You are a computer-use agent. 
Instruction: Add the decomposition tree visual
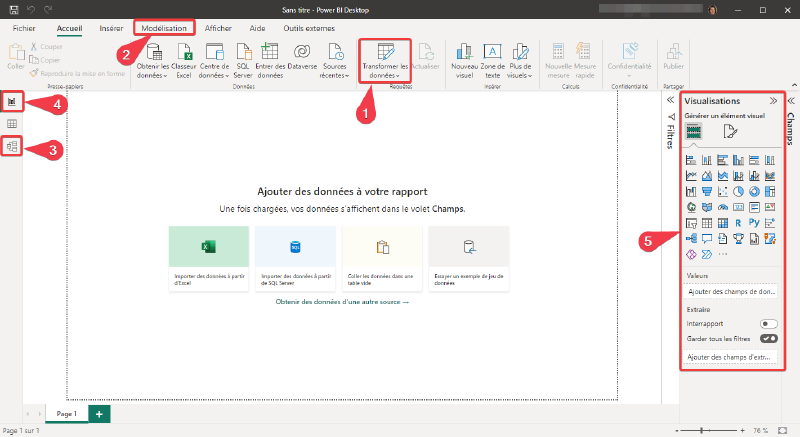691,239
